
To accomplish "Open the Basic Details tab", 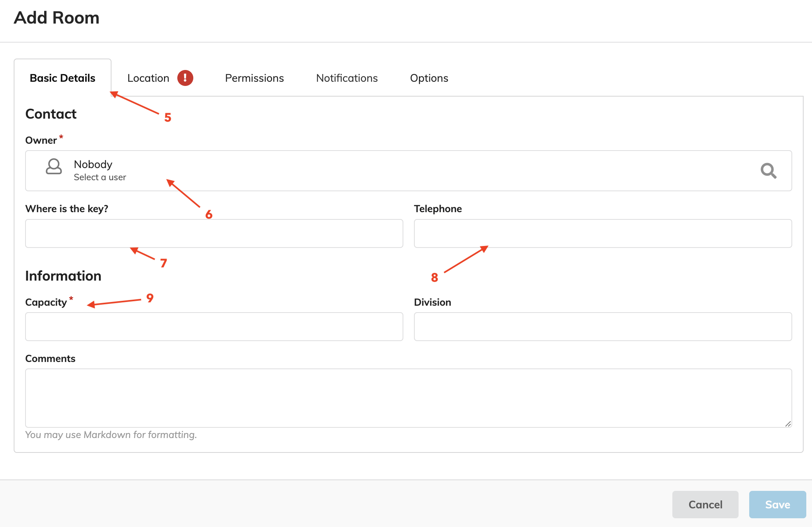I will pos(62,78).
